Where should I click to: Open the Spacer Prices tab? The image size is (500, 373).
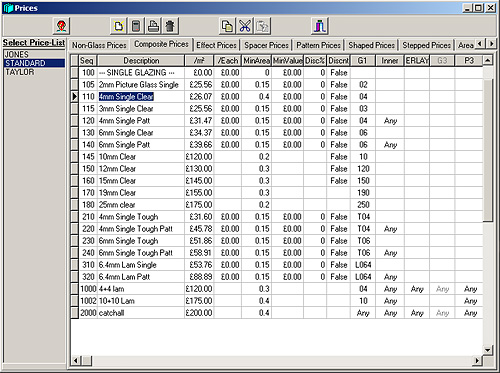tap(266, 45)
